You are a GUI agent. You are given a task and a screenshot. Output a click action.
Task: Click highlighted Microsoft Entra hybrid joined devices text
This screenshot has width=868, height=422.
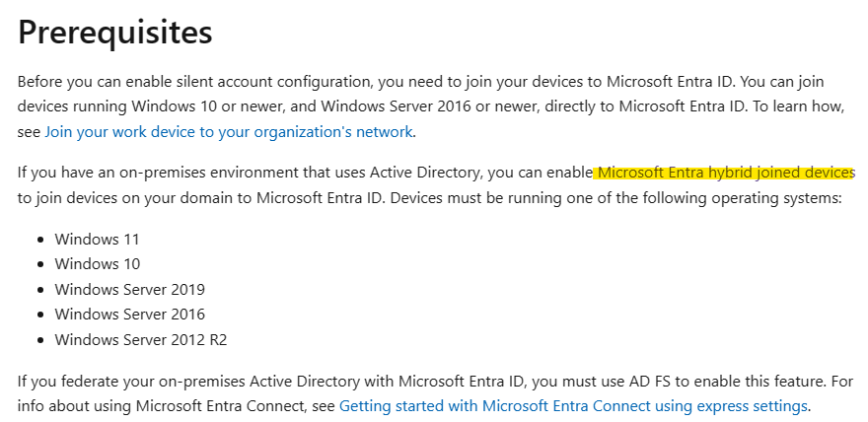[x=724, y=174]
